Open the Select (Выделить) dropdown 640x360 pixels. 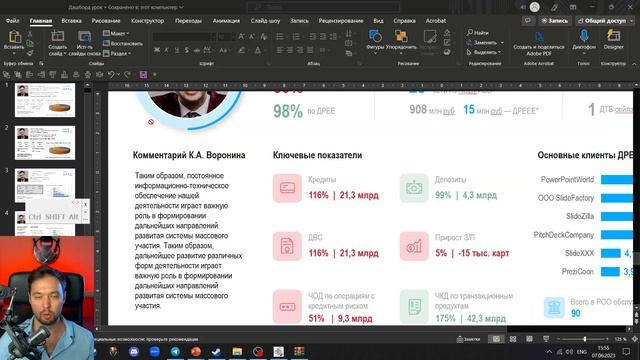pos(484,52)
